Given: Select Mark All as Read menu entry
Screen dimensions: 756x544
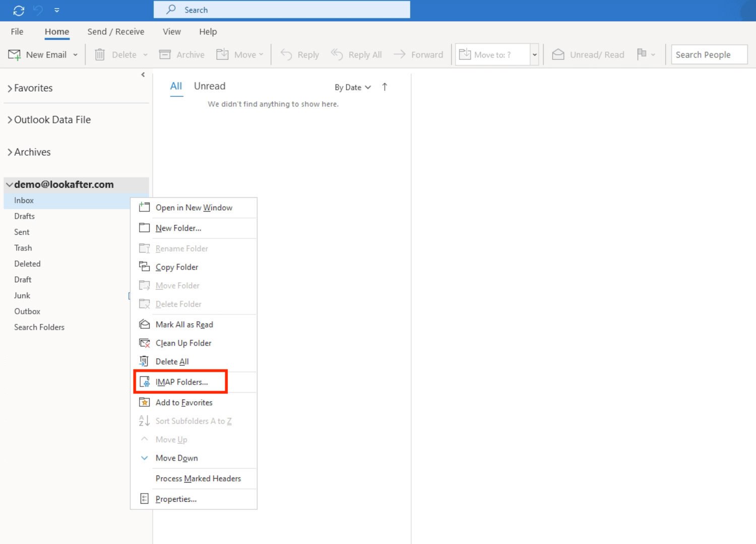Looking at the screenshot, I should (x=184, y=324).
